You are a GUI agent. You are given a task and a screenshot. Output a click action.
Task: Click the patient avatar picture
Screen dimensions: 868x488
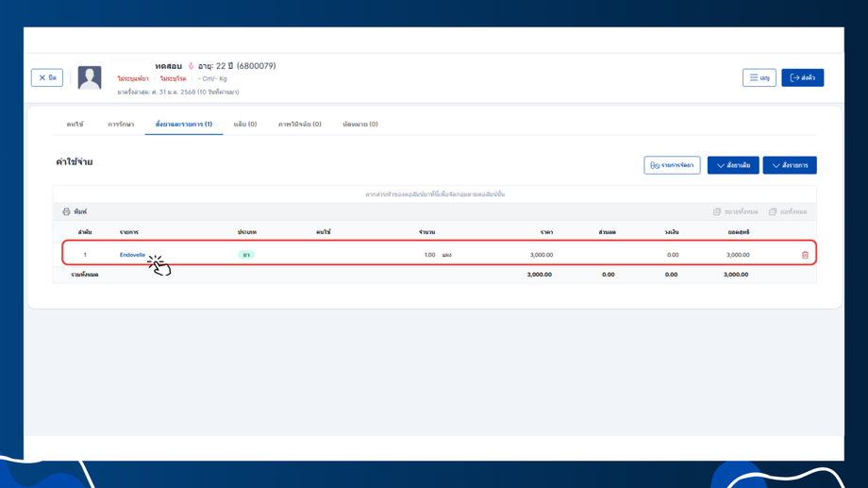(90, 77)
